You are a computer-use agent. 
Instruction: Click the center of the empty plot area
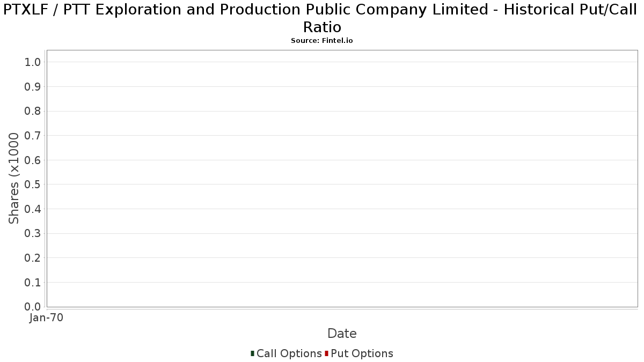tap(342, 179)
